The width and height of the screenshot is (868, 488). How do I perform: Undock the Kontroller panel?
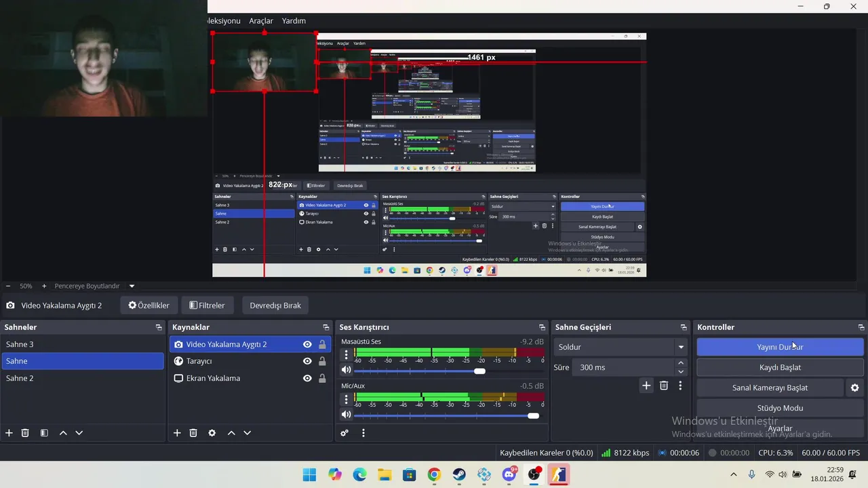coord(861,327)
